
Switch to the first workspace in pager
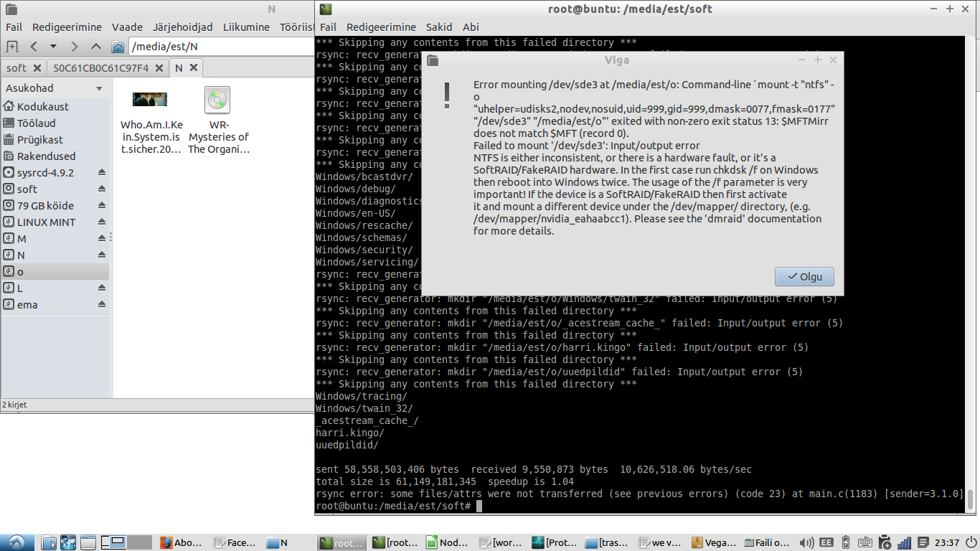pyautogui.click(x=114, y=542)
